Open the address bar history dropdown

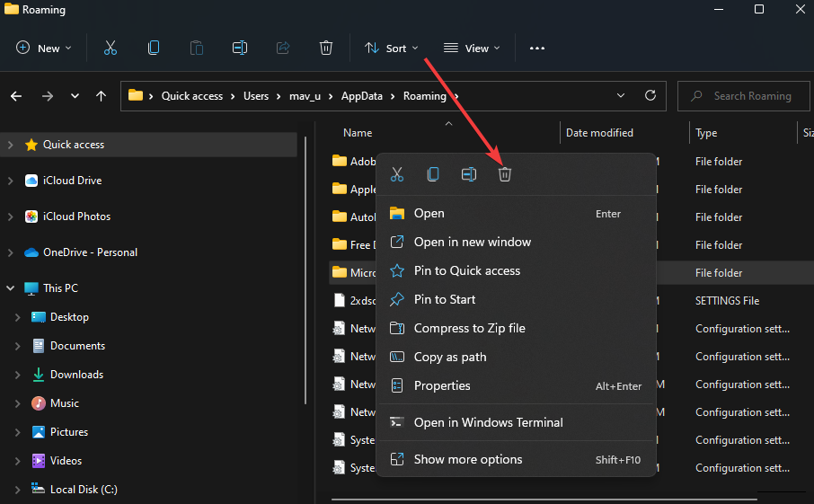click(620, 95)
